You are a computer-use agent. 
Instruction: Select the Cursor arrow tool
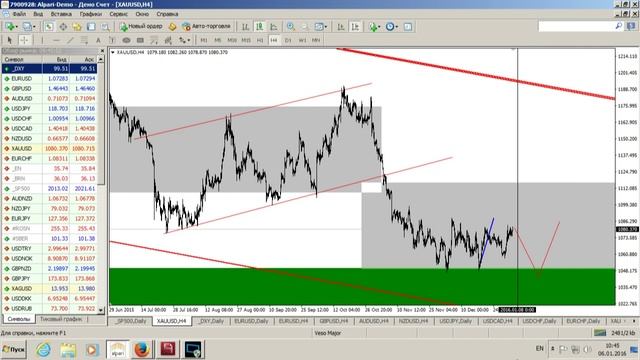(10, 40)
